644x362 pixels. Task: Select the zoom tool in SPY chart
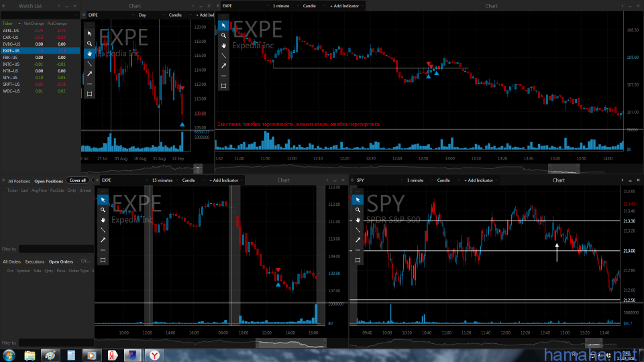coord(358,210)
